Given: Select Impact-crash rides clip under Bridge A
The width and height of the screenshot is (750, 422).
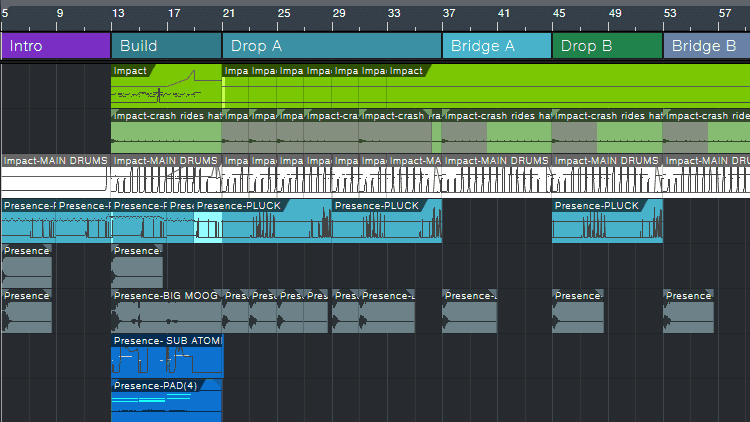Looking at the screenshot, I should tap(497, 132).
